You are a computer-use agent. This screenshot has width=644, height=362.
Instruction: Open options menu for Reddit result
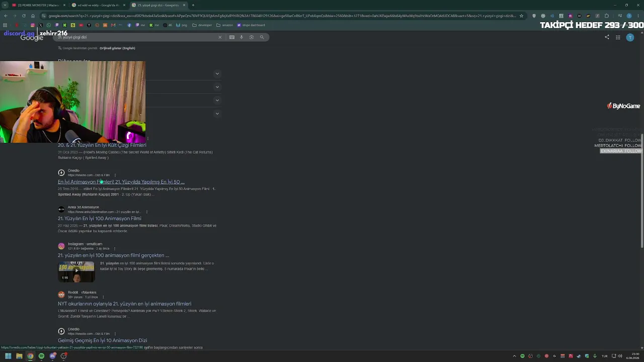pos(103,297)
